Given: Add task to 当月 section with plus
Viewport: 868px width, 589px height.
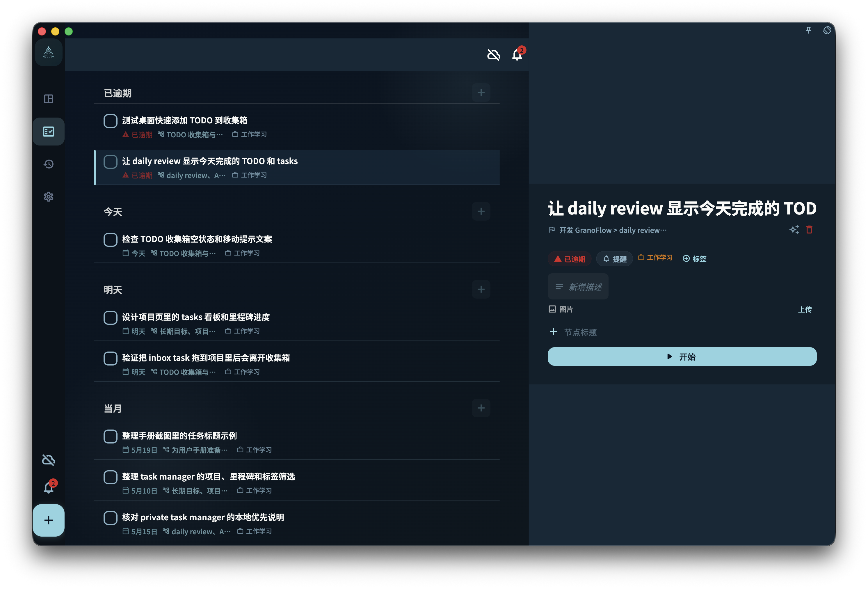Looking at the screenshot, I should [x=481, y=408].
